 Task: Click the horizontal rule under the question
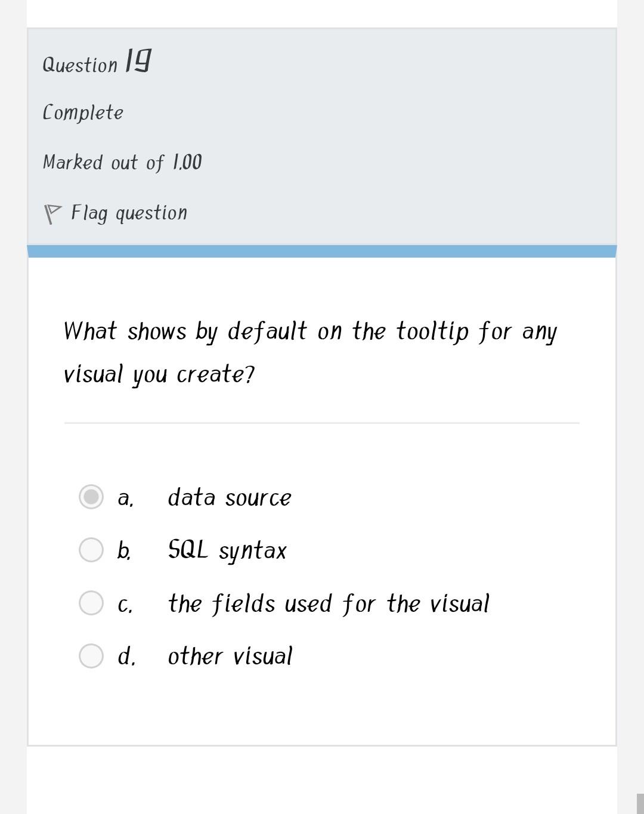(x=322, y=423)
